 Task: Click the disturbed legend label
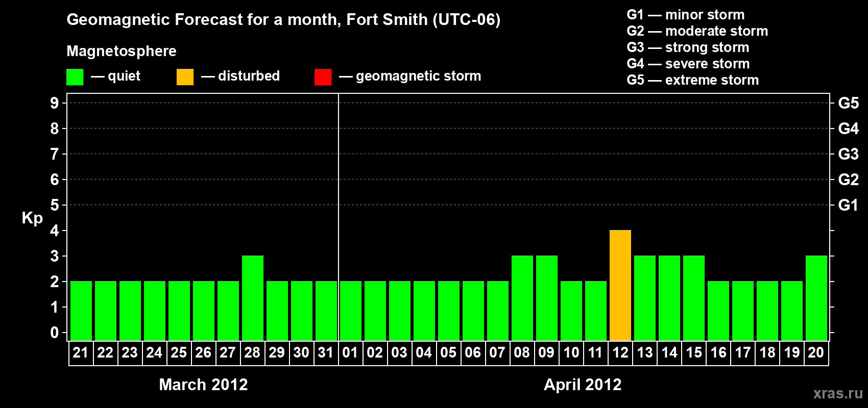point(249,76)
